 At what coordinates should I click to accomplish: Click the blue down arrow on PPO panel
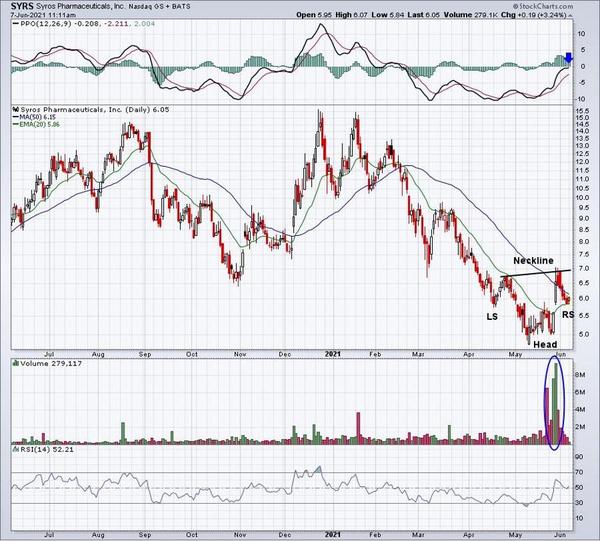pos(568,59)
